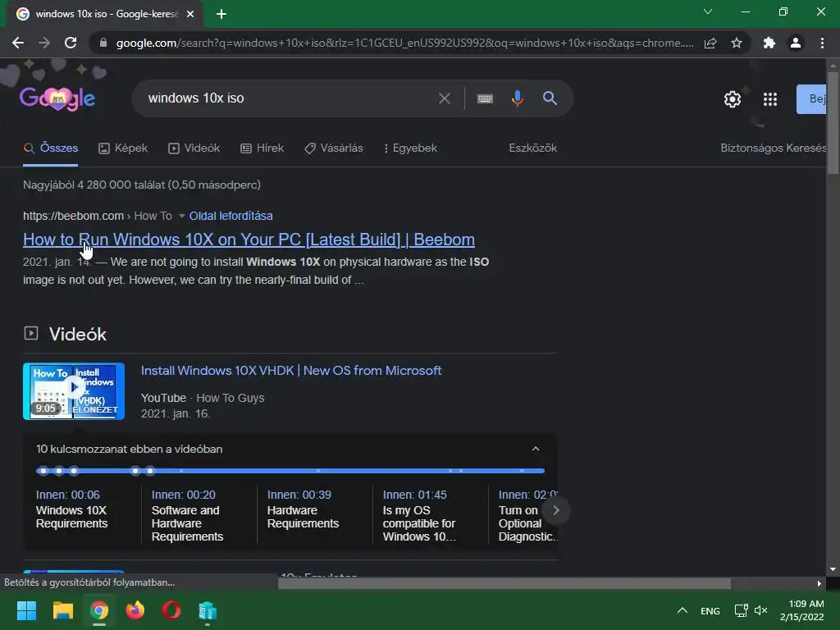Screen dimensions: 840x630
Task: Submit search with the magnifier icon
Action: click(550, 98)
